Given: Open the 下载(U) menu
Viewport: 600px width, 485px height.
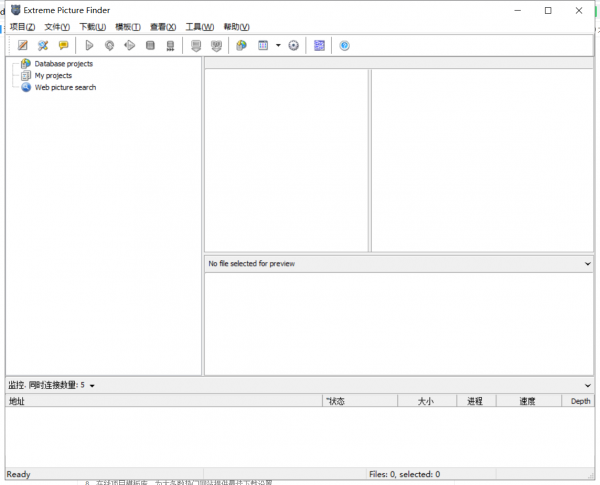Looking at the screenshot, I should click(93, 27).
